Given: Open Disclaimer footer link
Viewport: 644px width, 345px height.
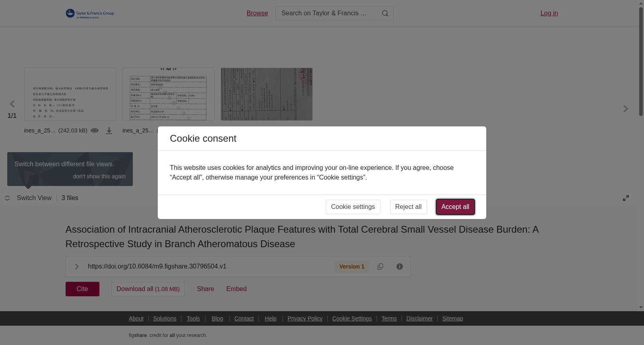Looking at the screenshot, I should (x=419, y=318).
